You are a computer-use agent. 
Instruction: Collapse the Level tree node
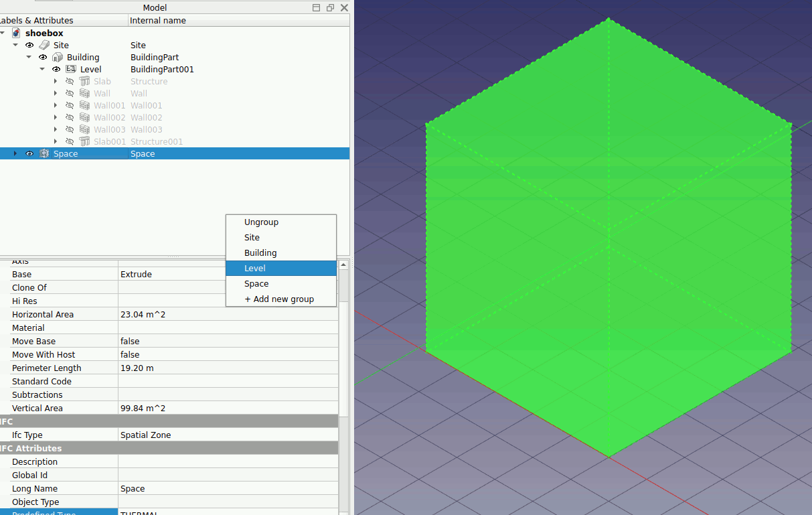42,69
